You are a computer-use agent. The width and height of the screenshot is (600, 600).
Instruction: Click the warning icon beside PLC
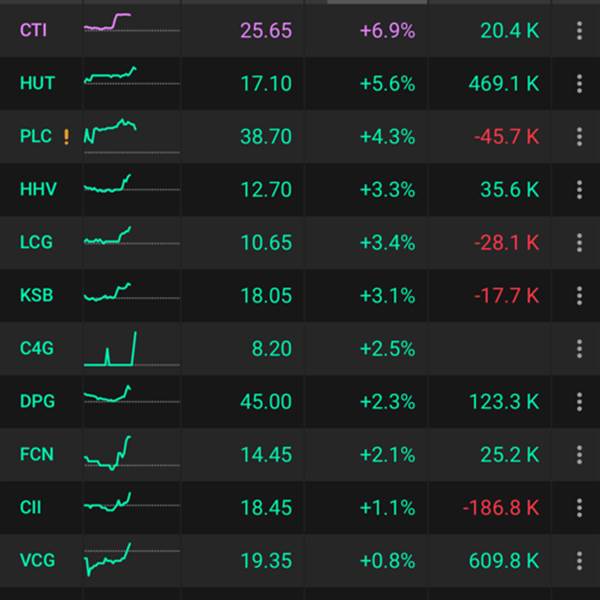(66, 137)
